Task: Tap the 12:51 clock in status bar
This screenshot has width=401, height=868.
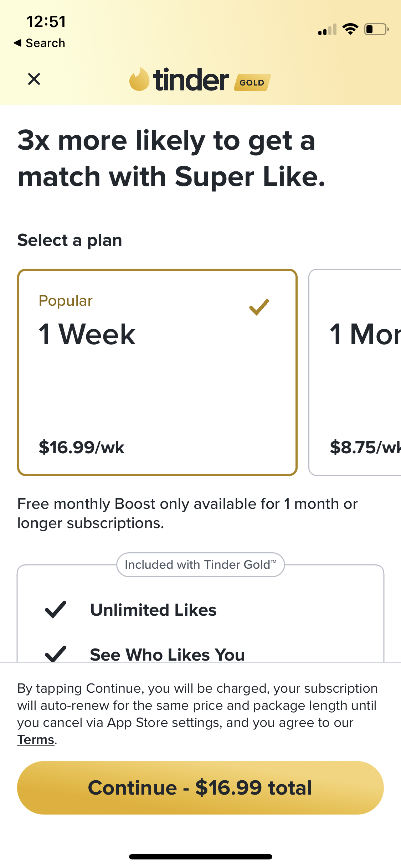Action: tap(46, 22)
